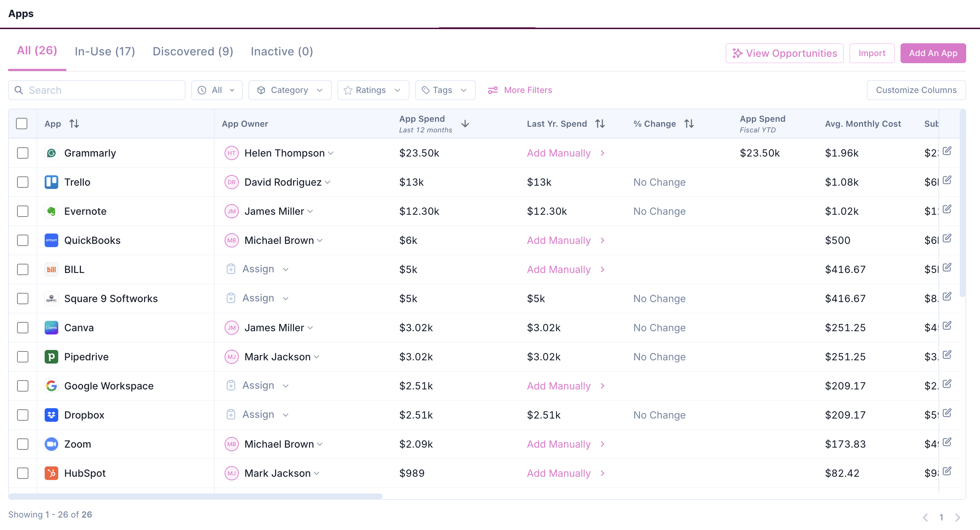
Task: Click edit pencil icon for Zoom row
Action: click(x=947, y=442)
